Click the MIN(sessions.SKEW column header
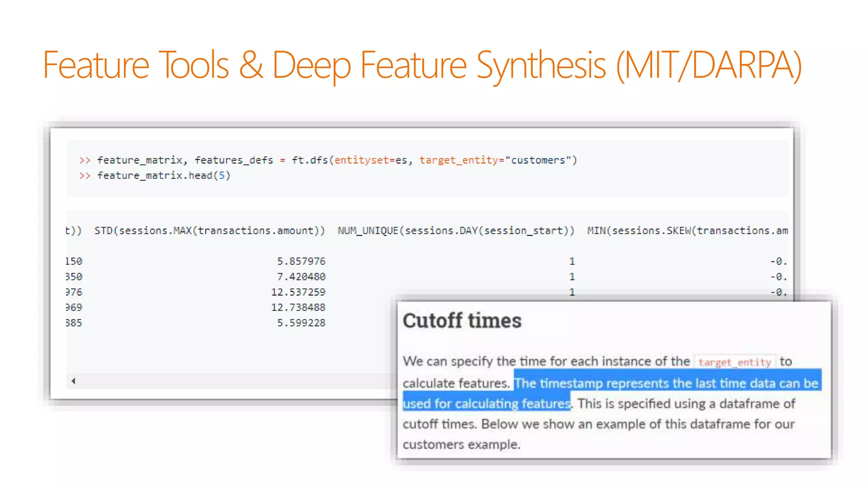This screenshot has width=868, height=488. [687, 230]
